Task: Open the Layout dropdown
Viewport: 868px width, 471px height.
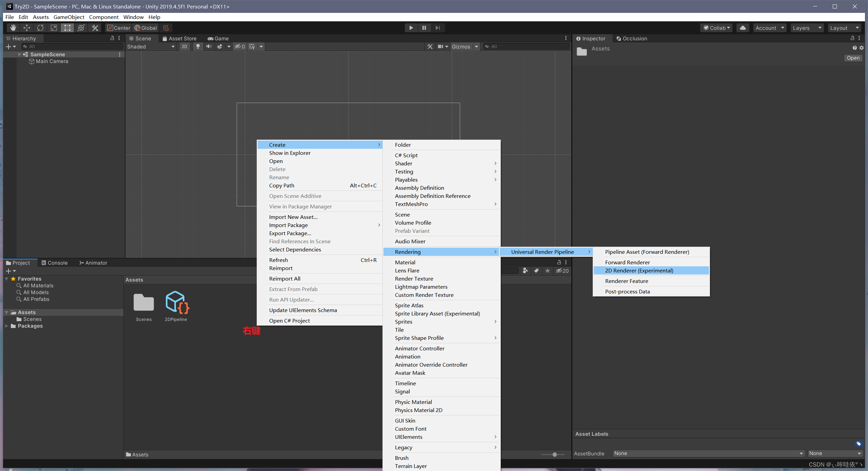Action: tap(844, 28)
